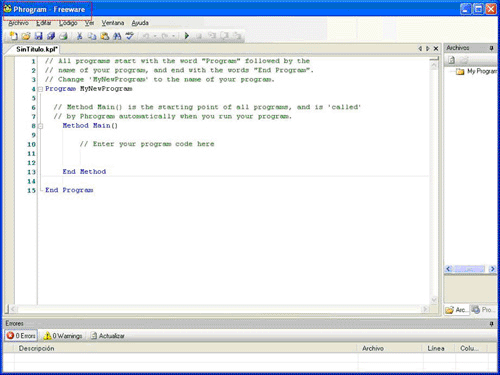Toggle auto-hide pin on the Errores panel

(491, 324)
